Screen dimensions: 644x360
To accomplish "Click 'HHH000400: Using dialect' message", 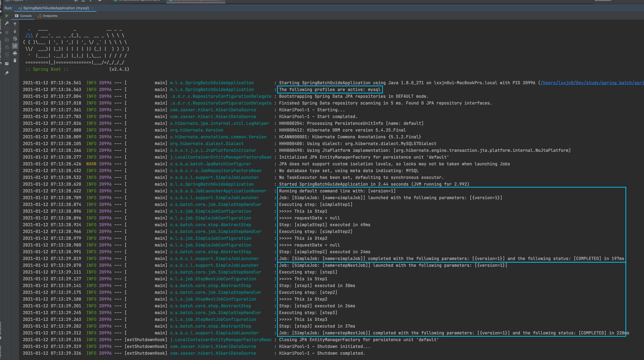I will 358,144.
